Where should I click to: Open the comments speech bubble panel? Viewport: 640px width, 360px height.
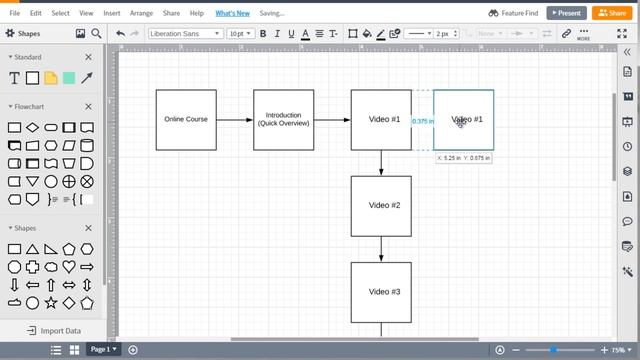(x=627, y=222)
